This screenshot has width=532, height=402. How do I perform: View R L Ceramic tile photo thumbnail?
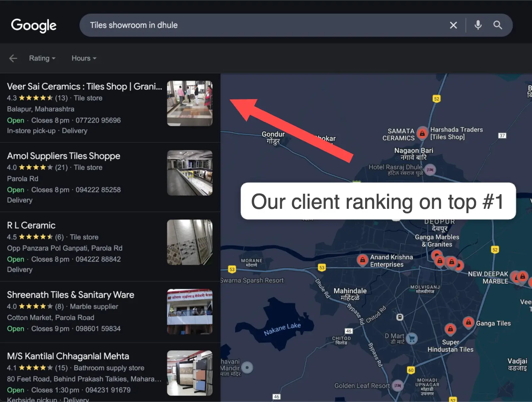click(x=190, y=242)
